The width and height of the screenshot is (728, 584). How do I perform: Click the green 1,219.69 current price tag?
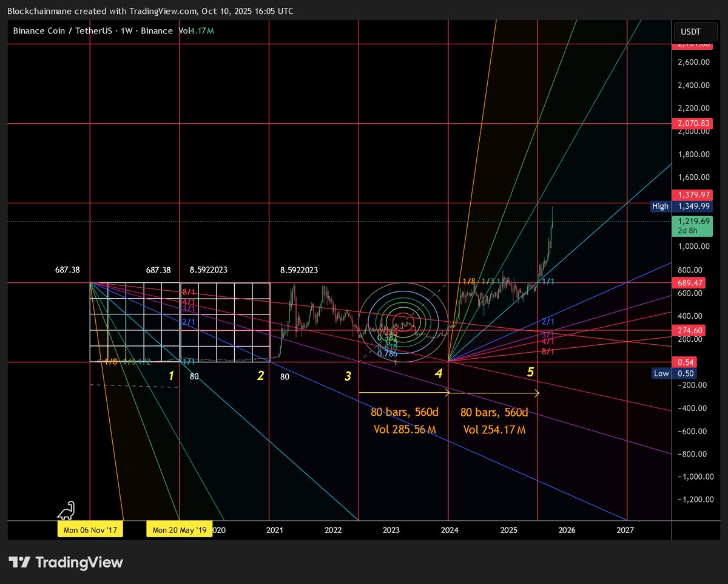click(692, 226)
